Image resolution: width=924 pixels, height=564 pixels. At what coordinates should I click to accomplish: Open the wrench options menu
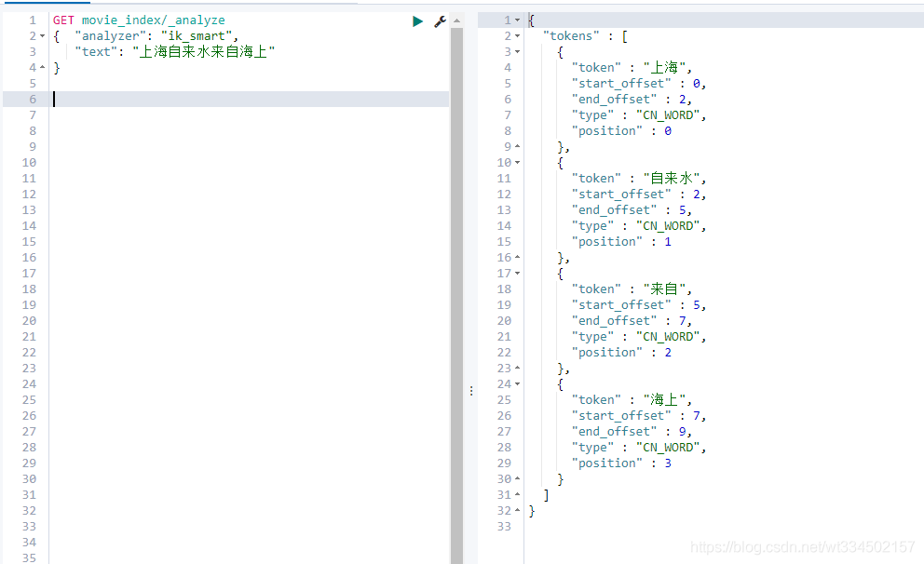pos(440,21)
